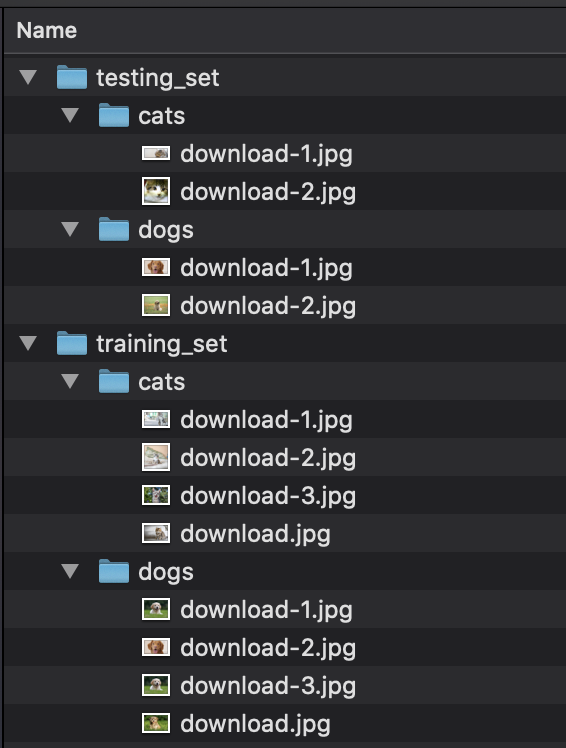
Task: Collapse the dogs folder triangle under training_set
Action: coord(70,571)
